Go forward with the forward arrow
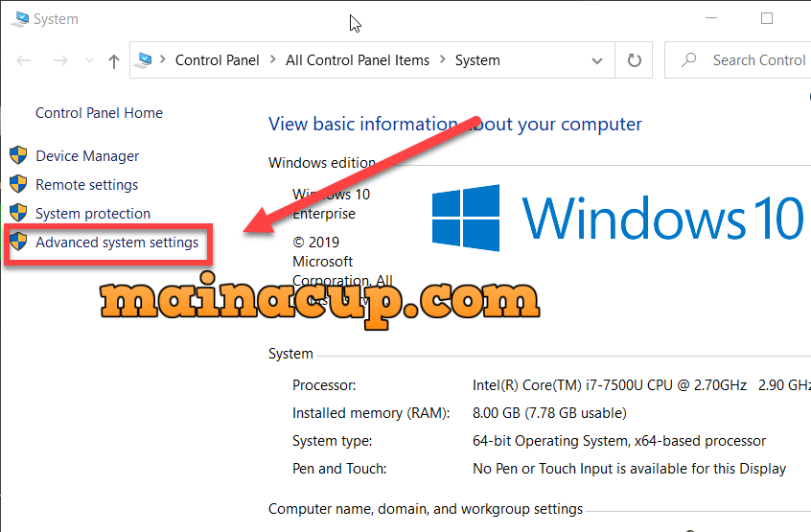This screenshot has width=811, height=532. click(60, 60)
